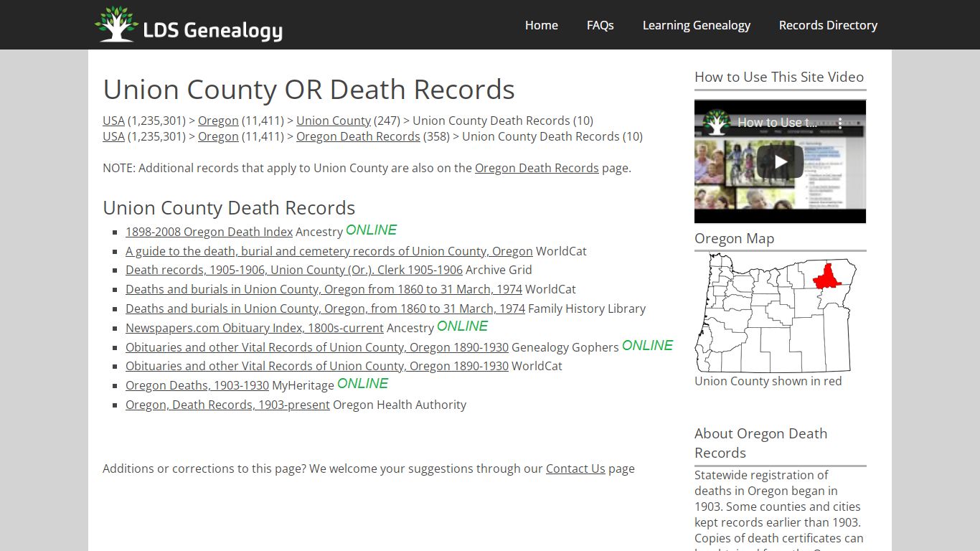This screenshot has width=980, height=551.
Task: Open Oregon Death Records link in NOTE
Action: [x=537, y=168]
